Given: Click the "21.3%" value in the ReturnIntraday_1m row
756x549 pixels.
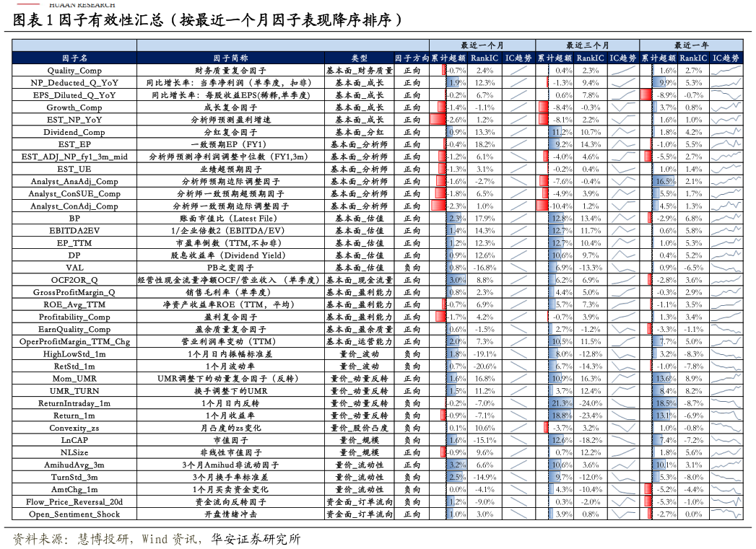Looking at the screenshot, I should (562, 403).
